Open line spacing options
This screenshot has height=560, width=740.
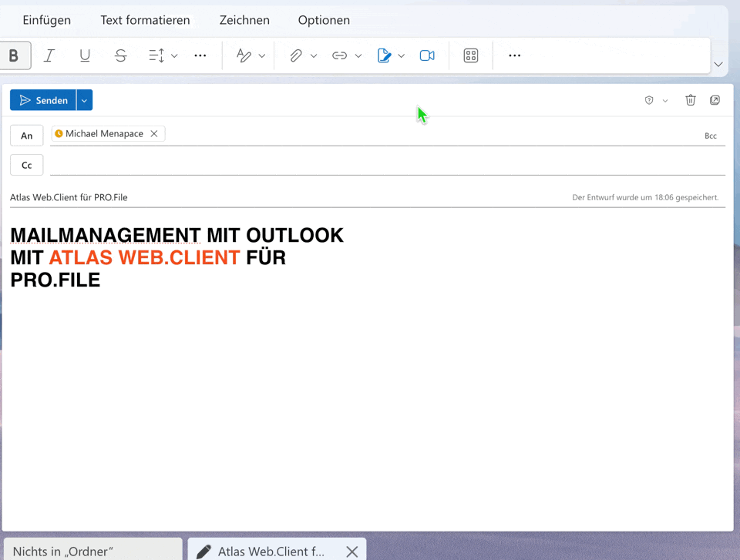[156, 55]
